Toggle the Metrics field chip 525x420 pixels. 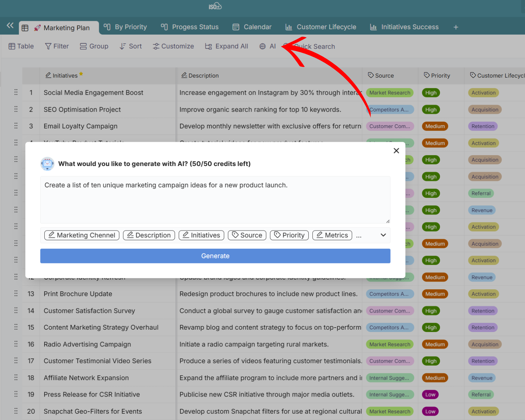[332, 235]
